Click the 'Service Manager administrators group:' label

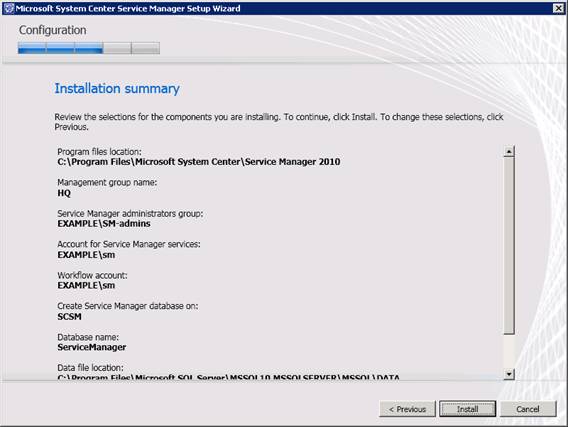point(130,214)
